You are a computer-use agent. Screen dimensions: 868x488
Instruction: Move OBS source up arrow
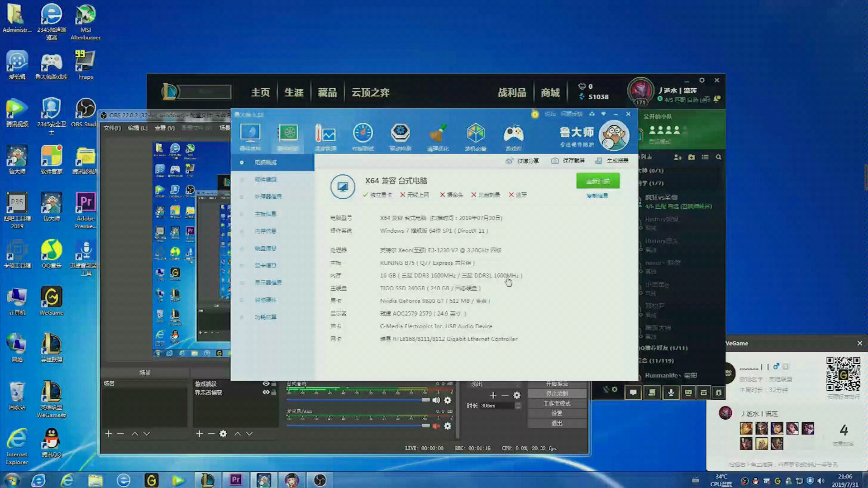tap(238, 434)
